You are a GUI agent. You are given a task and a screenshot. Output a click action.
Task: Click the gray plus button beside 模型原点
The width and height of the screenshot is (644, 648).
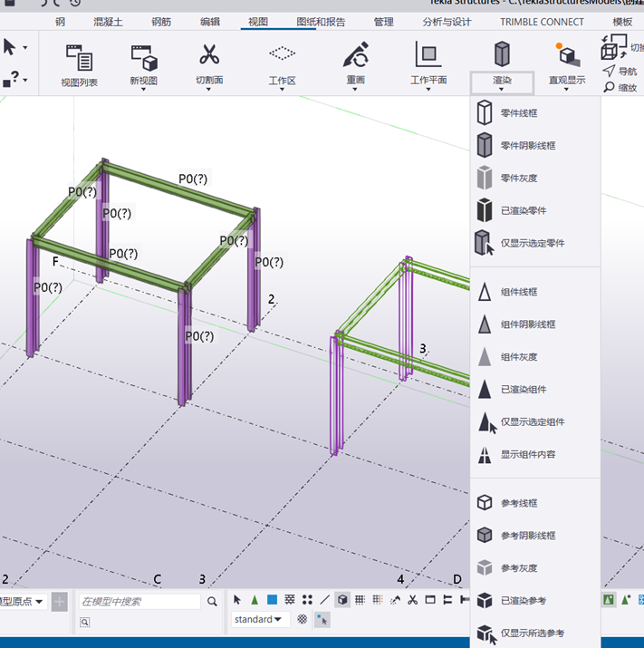pos(60,602)
